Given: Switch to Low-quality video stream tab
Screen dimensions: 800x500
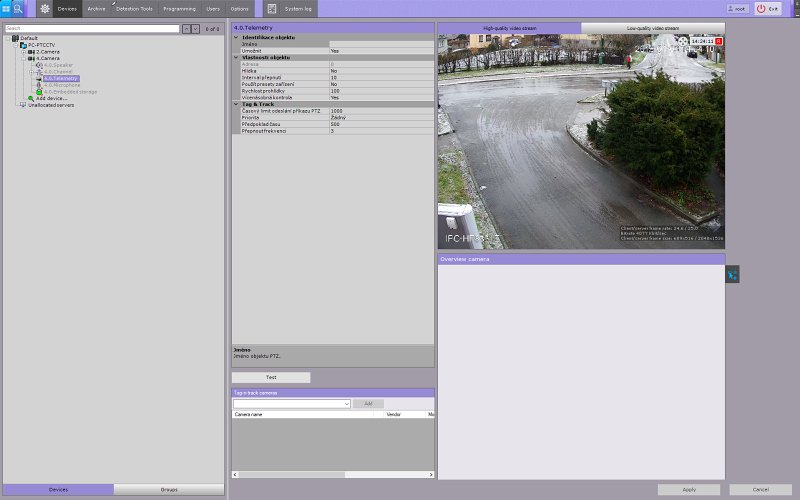Looking at the screenshot, I should click(x=652, y=29).
